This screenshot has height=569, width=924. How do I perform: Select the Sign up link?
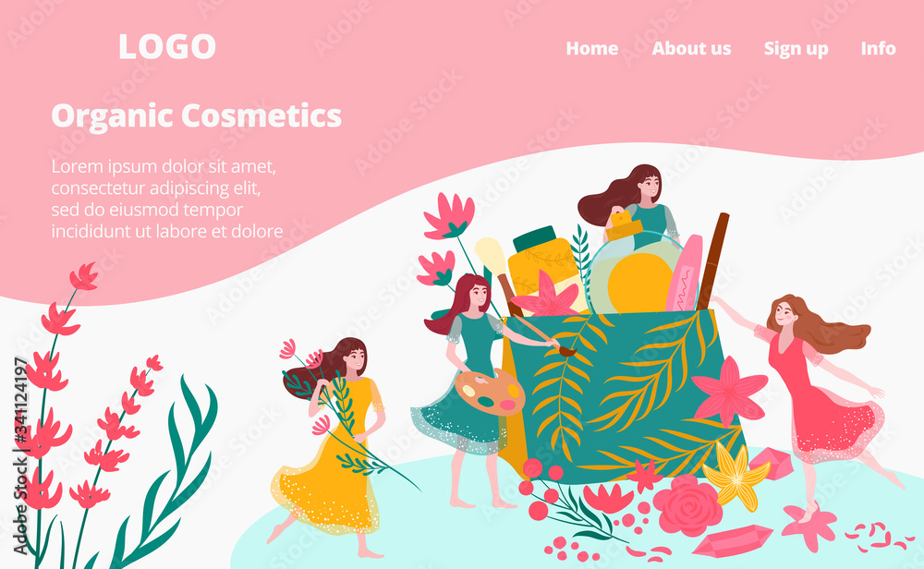(x=796, y=49)
